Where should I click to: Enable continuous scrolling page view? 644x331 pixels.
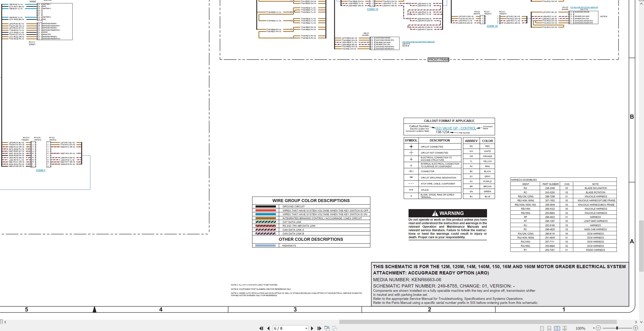[549, 328]
